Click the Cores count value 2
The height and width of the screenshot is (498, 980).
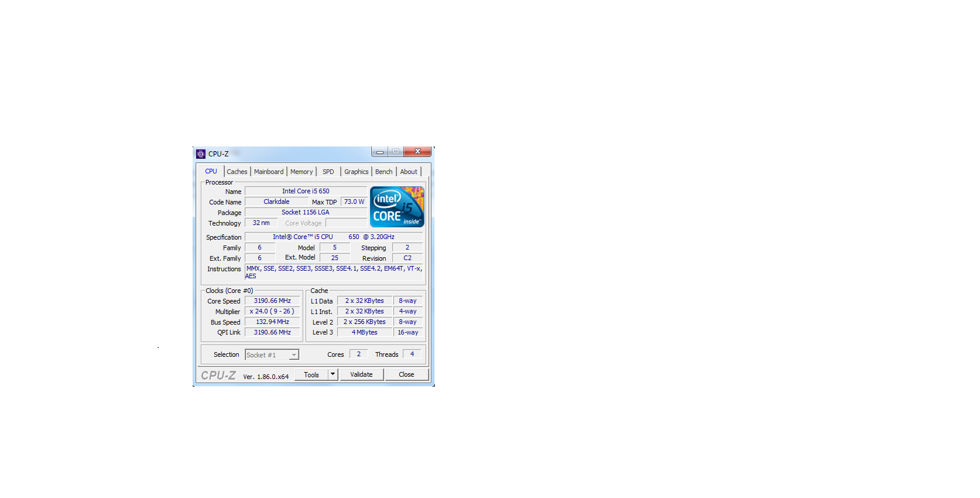(x=359, y=354)
